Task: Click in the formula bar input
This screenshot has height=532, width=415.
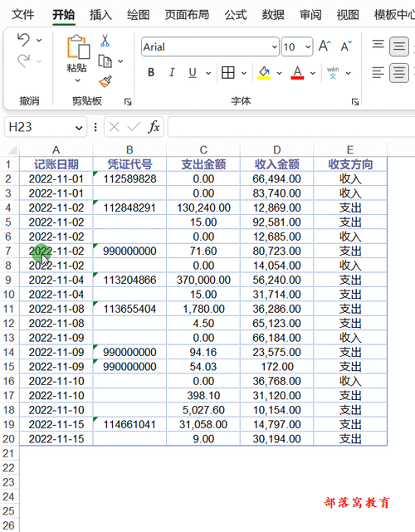Action: click(291, 127)
